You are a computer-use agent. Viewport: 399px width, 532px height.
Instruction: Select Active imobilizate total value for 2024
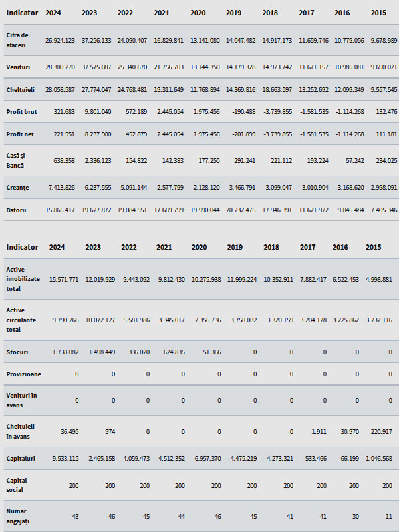(x=64, y=279)
